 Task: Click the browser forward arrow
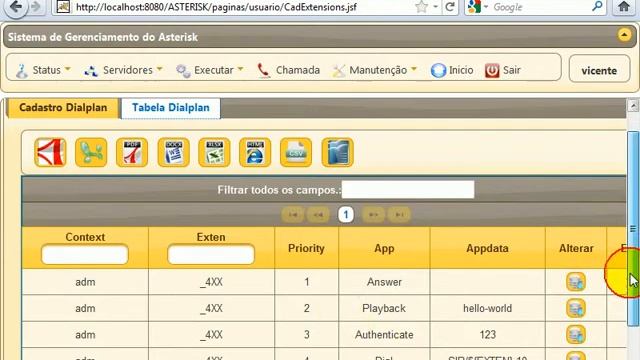[36, 7]
